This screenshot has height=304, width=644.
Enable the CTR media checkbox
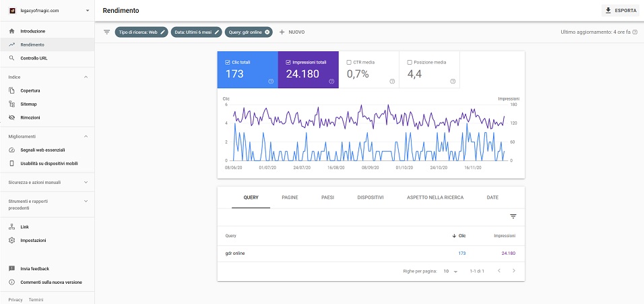point(349,62)
